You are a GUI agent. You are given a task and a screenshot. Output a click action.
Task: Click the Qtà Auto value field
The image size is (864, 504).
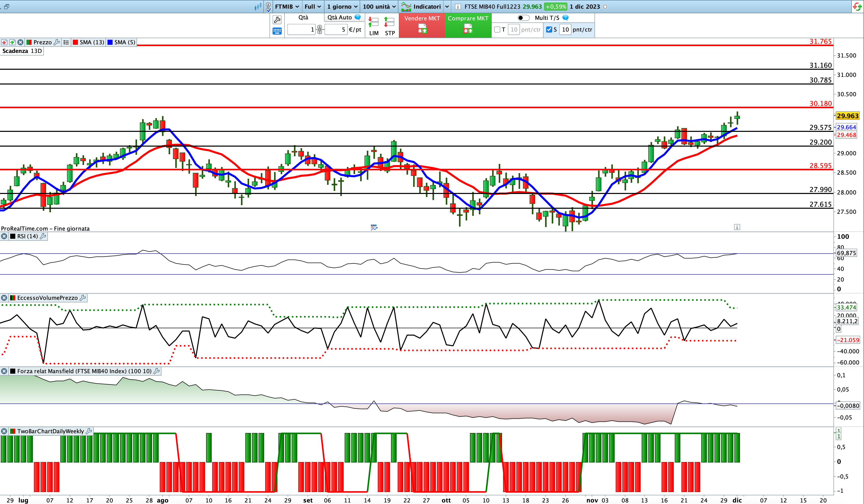336,30
